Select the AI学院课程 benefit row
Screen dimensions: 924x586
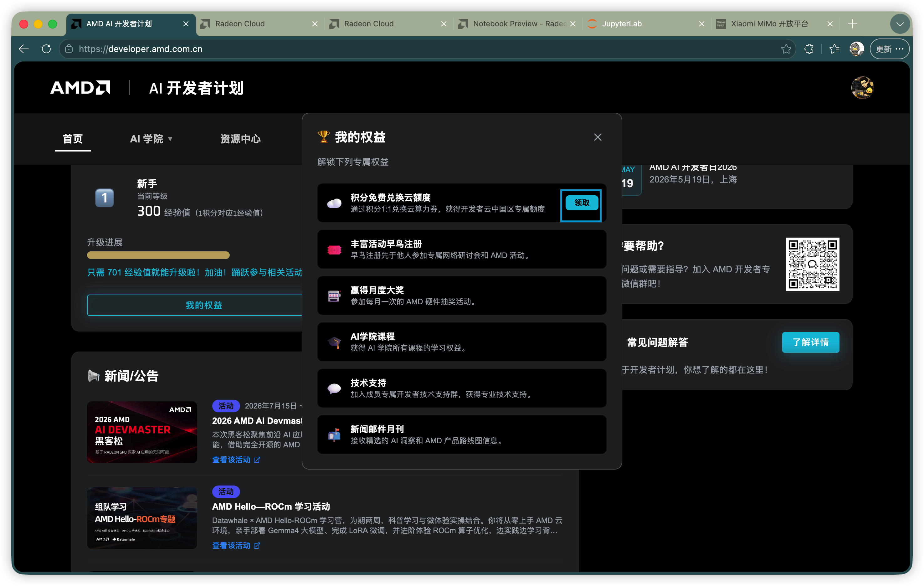(462, 342)
